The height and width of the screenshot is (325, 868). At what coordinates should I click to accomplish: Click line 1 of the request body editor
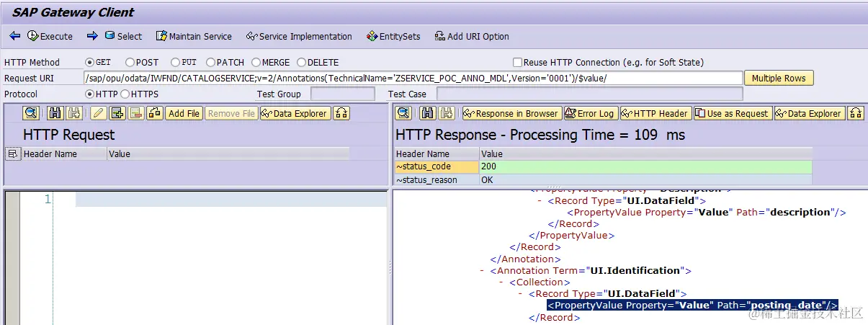[x=231, y=200]
